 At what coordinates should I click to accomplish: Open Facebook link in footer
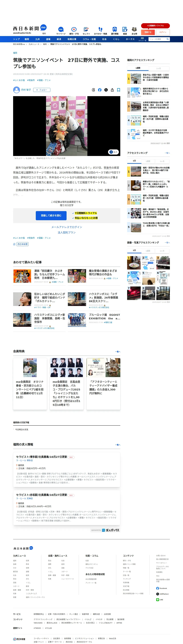(161, 588)
